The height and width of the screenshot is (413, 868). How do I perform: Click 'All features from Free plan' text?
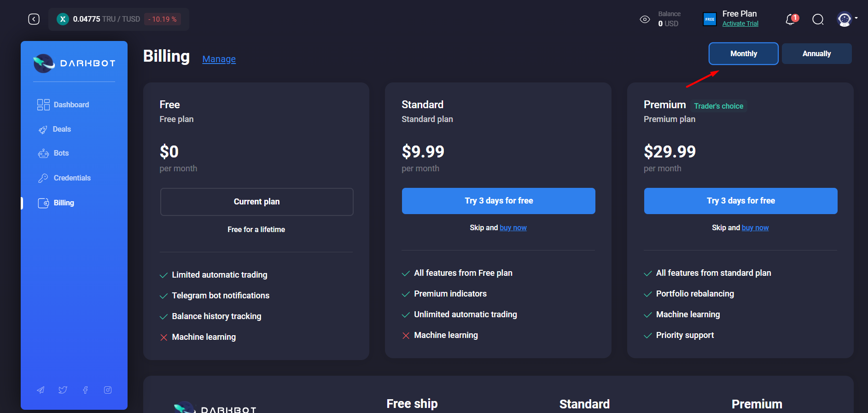pyautogui.click(x=463, y=273)
